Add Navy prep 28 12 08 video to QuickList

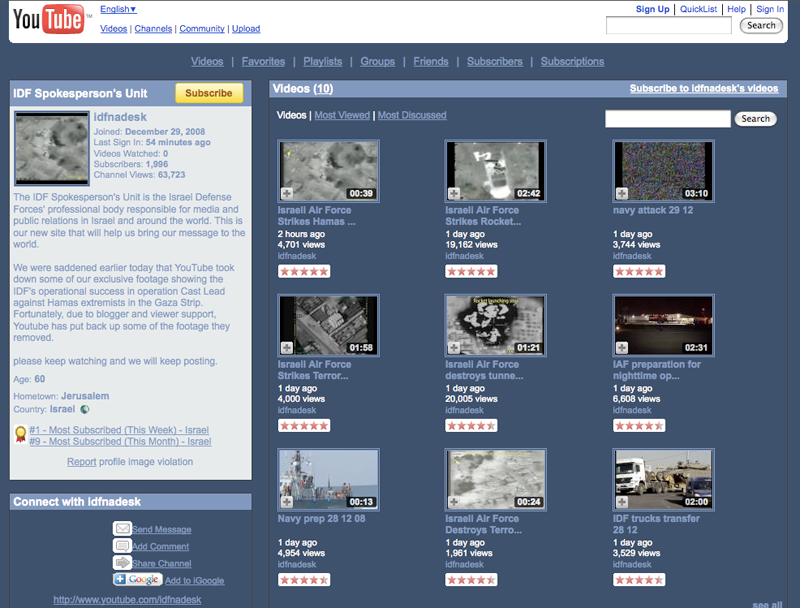[287, 502]
